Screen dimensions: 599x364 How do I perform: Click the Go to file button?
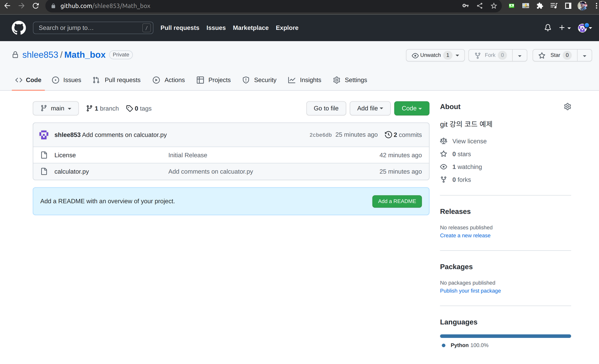coord(326,108)
